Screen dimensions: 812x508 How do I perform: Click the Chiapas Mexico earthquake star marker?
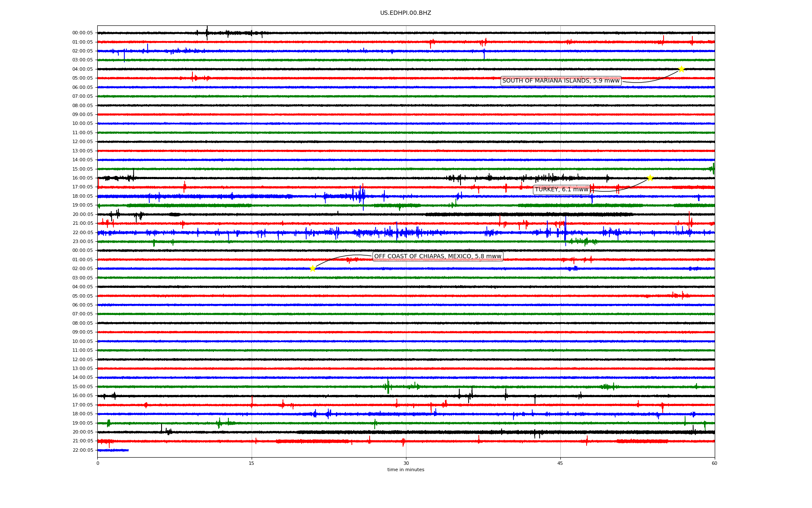coord(313,268)
